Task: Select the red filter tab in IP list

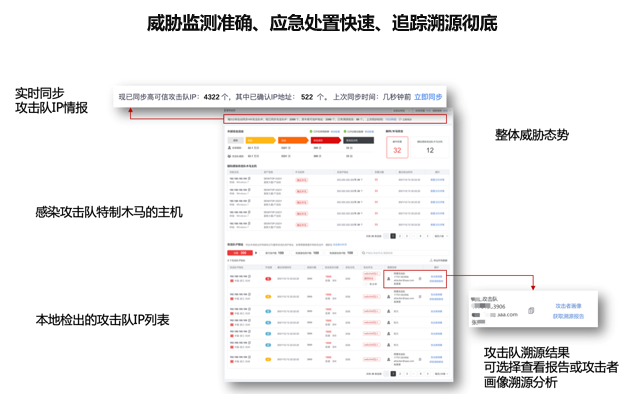Action: coord(238,253)
